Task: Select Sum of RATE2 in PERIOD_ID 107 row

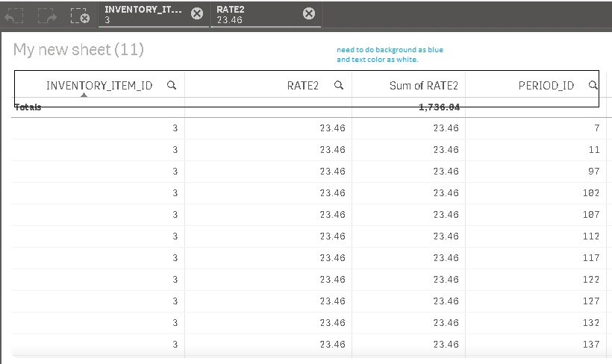Action: 446,215
